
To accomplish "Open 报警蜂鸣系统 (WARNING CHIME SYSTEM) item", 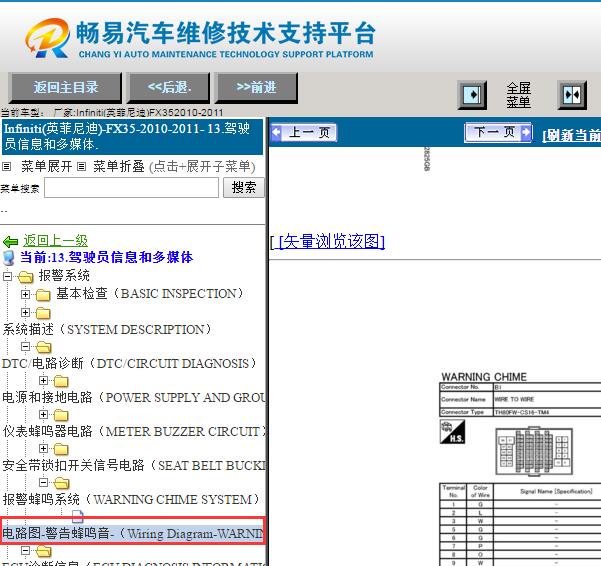I will [x=131, y=499].
